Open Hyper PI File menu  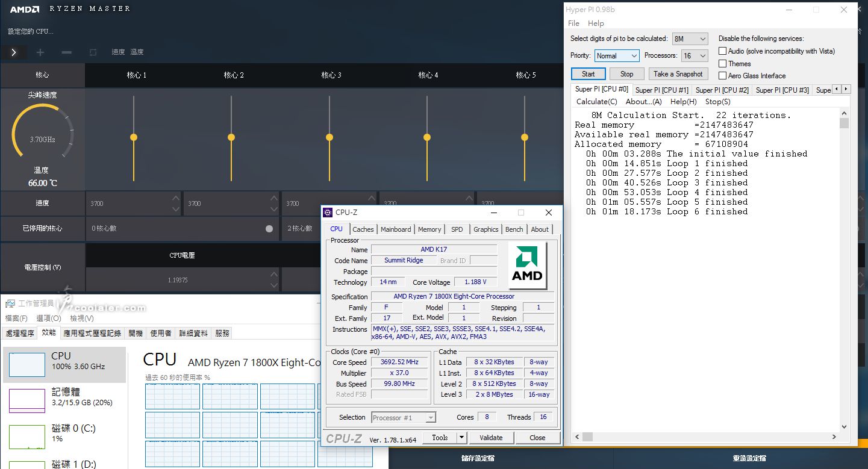click(x=573, y=23)
